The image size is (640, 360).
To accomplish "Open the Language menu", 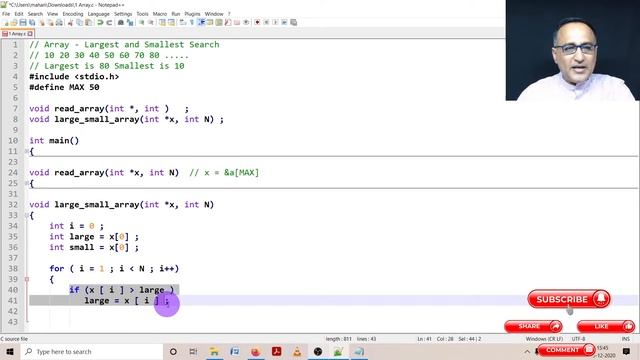I will click(98, 14).
